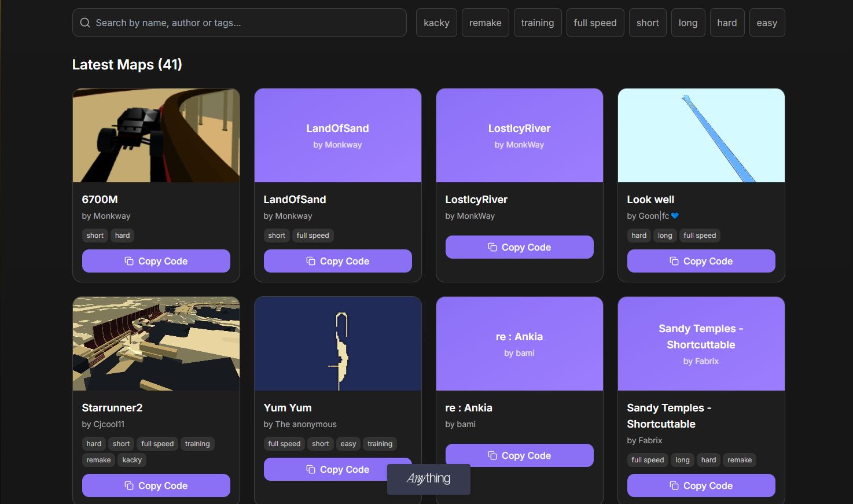Open the 6700M map thumbnail
Screen dimensions: 853x504
click(156, 135)
